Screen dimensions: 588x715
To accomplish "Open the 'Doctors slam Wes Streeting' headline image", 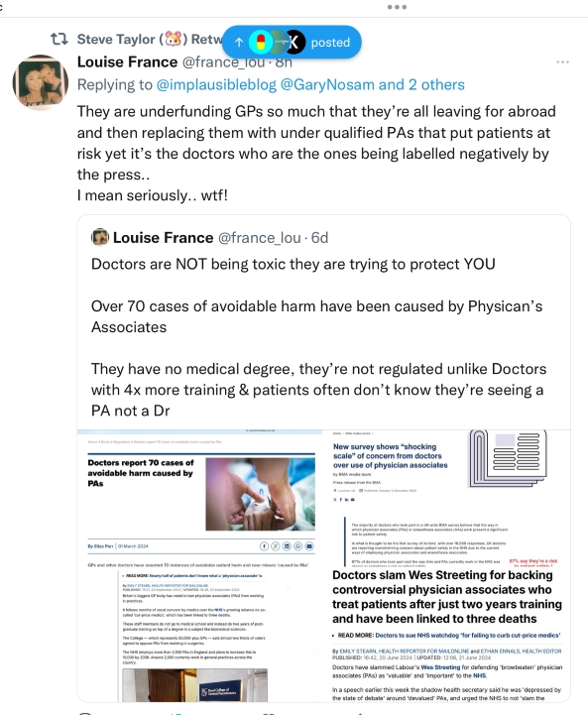I will click(x=447, y=635).
